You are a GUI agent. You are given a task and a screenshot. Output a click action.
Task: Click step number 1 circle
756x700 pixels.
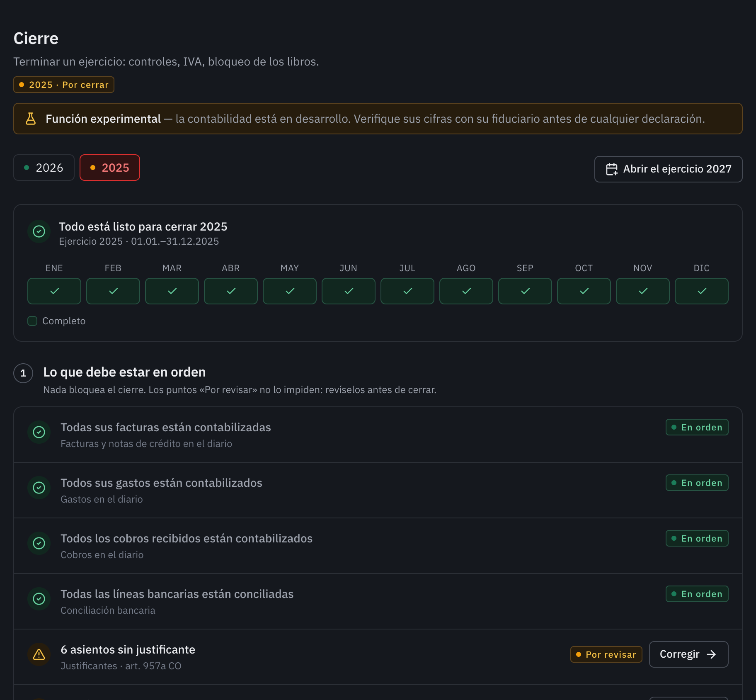click(x=23, y=373)
